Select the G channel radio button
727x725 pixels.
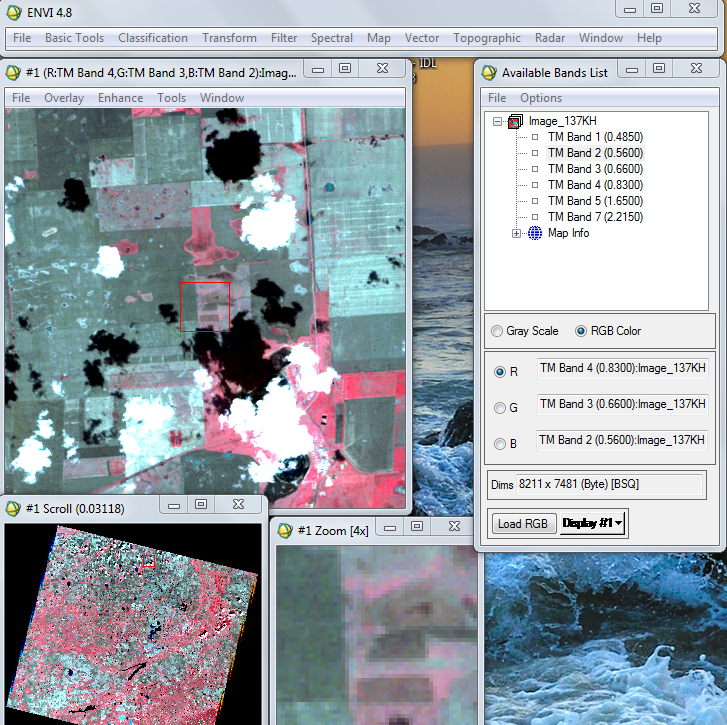(501, 408)
